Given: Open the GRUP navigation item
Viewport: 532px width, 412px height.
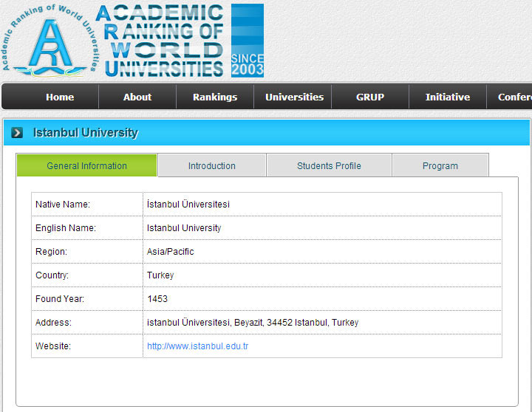Looking at the screenshot, I should (370, 97).
